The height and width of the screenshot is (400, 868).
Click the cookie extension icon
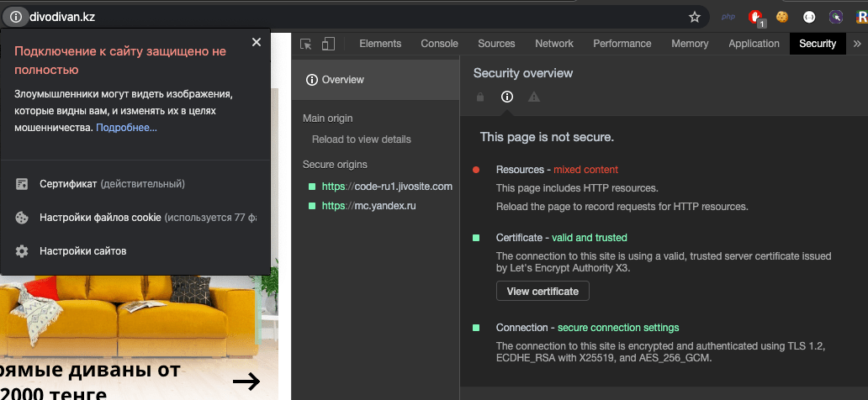[x=782, y=16]
